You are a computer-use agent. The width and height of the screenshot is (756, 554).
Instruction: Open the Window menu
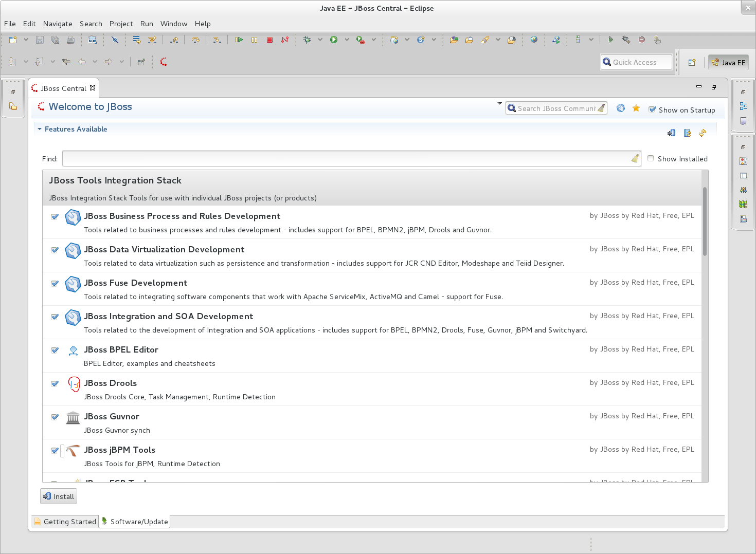point(174,24)
